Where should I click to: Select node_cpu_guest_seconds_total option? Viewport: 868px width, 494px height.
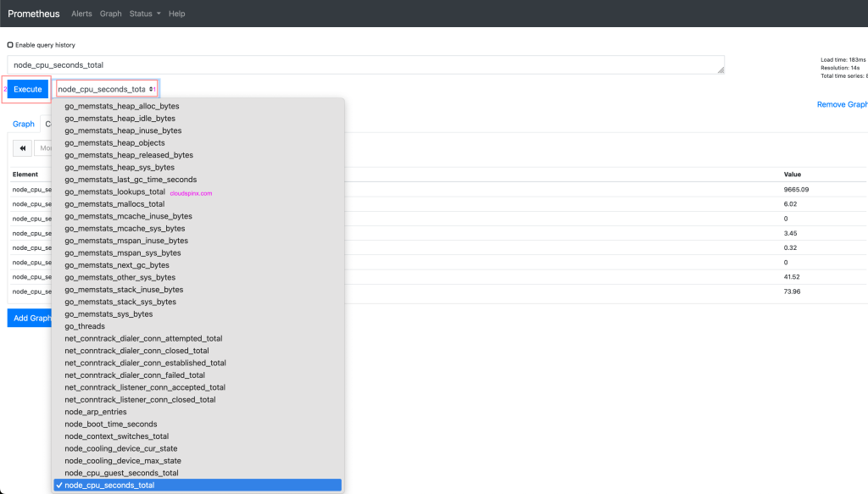[x=121, y=473]
